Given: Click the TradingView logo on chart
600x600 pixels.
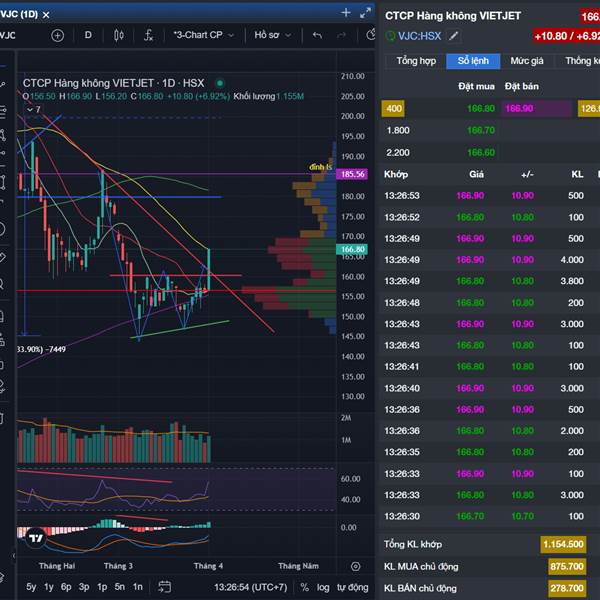Looking at the screenshot, I should (x=36, y=538).
